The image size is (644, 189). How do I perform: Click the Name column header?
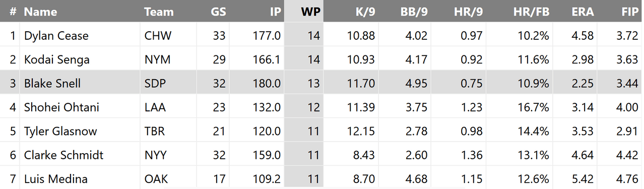[x=41, y=12]
